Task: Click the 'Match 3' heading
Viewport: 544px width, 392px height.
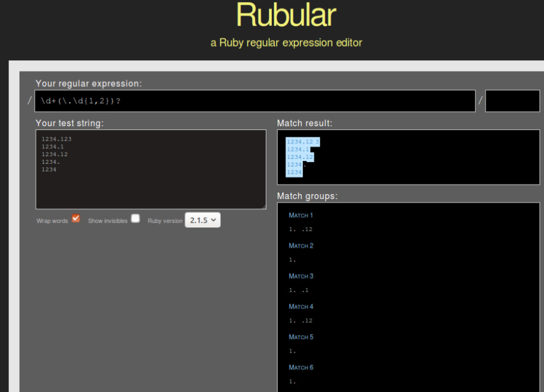Action: [x=301, y=276]
